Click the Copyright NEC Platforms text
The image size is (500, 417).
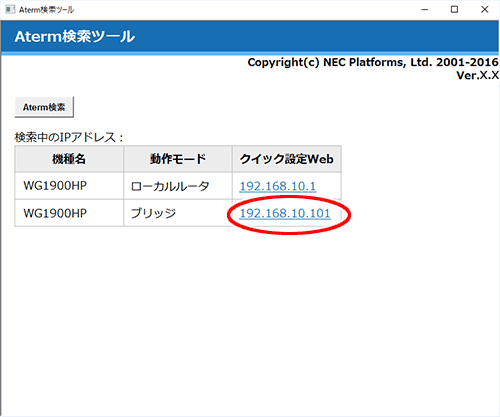pyautogui.click(x=373, y=62)
